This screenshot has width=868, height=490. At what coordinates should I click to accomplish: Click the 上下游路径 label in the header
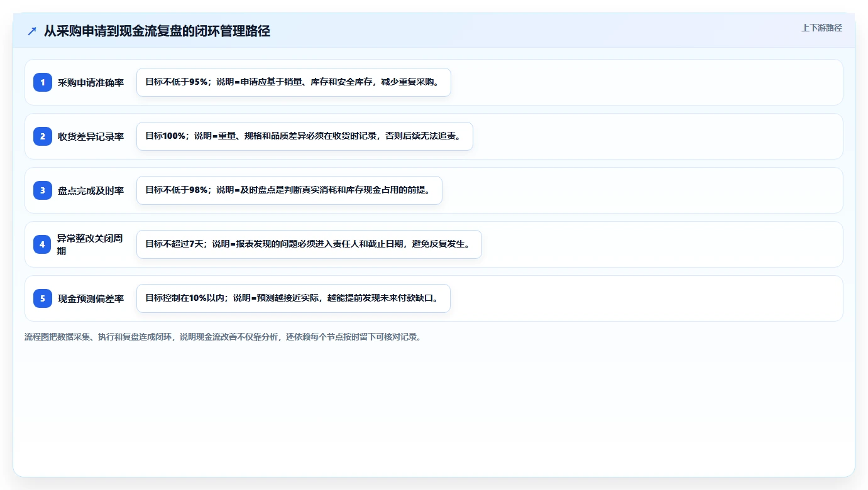coord(821,28)
